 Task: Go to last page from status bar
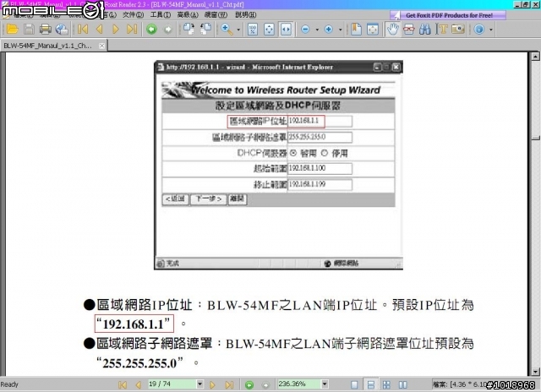coord(229,384)
